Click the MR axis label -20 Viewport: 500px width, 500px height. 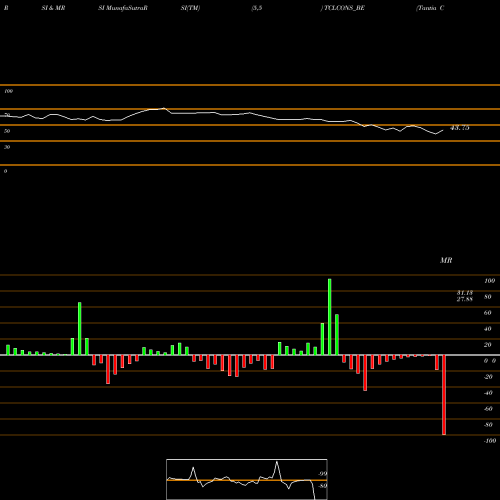tap(488, 377)
